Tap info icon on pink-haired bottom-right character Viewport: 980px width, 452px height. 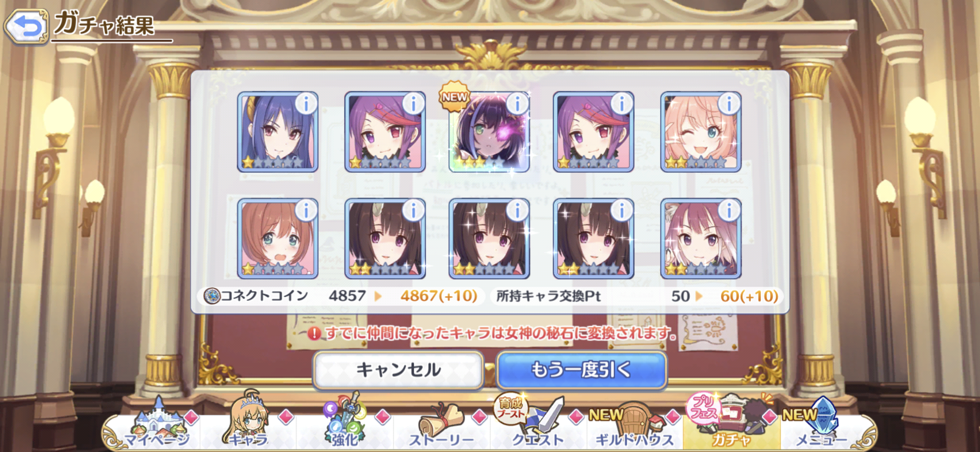(x=729, y=210)
